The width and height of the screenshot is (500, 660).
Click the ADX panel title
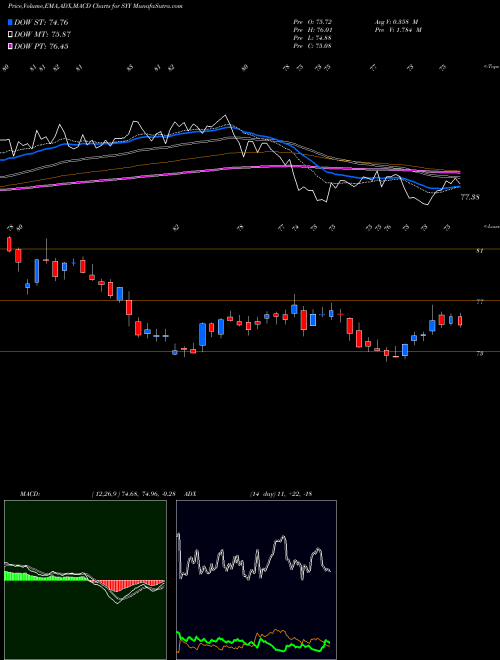pos(190,494)
